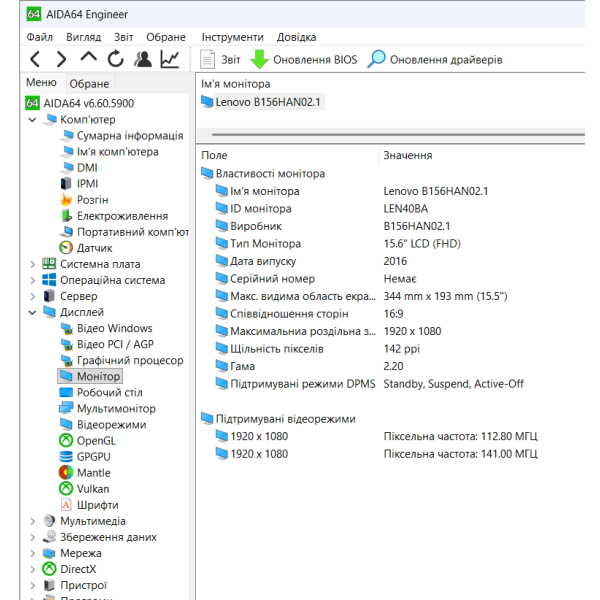The height and width of the screenshot is (600, 600).
Task: Open Графічний процесор item
Action: click(122, 361)
